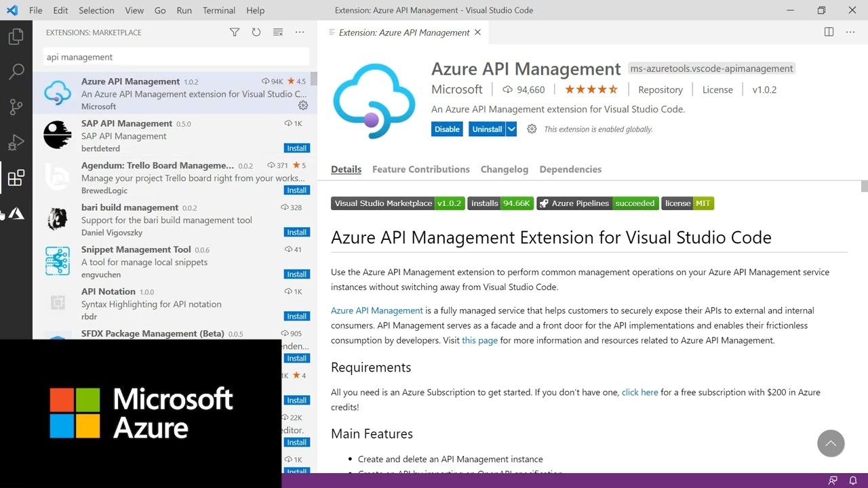868x488 pixels.
Task: Open the Go menu
Action: [x=160, y=10]
